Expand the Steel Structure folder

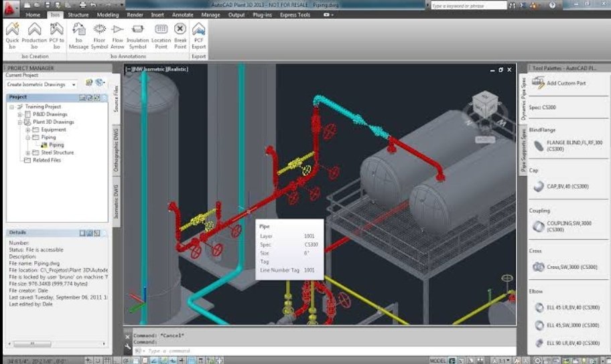pyautogui.click(x=28, y=153)
